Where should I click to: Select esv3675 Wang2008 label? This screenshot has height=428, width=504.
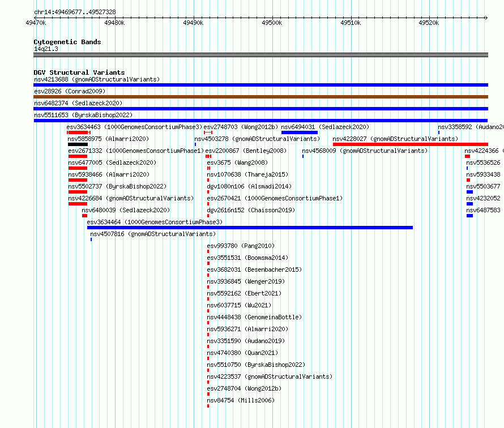pos(237,162)
